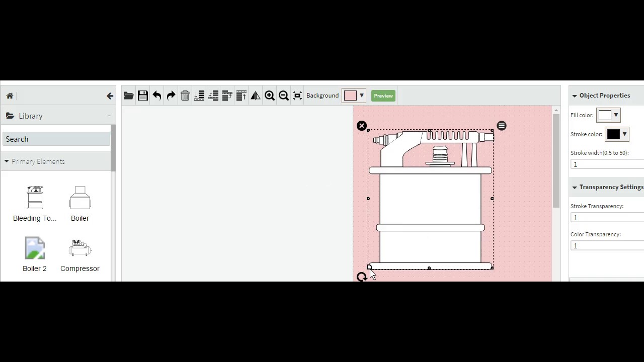
Task: Select the Compressor element
Action: 80,254
